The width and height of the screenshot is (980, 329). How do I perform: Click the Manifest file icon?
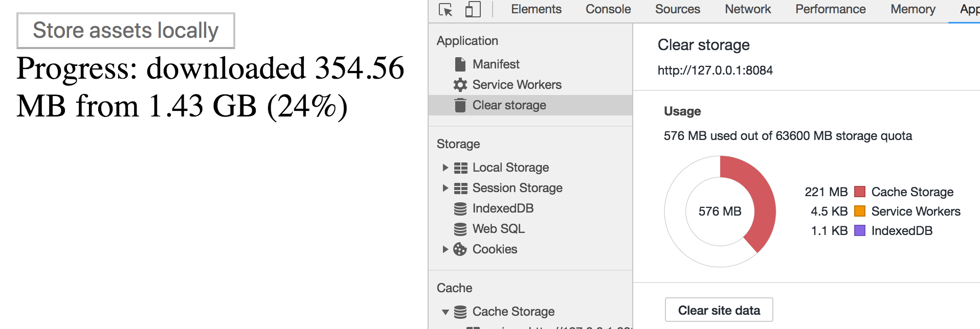pos(460,64)
